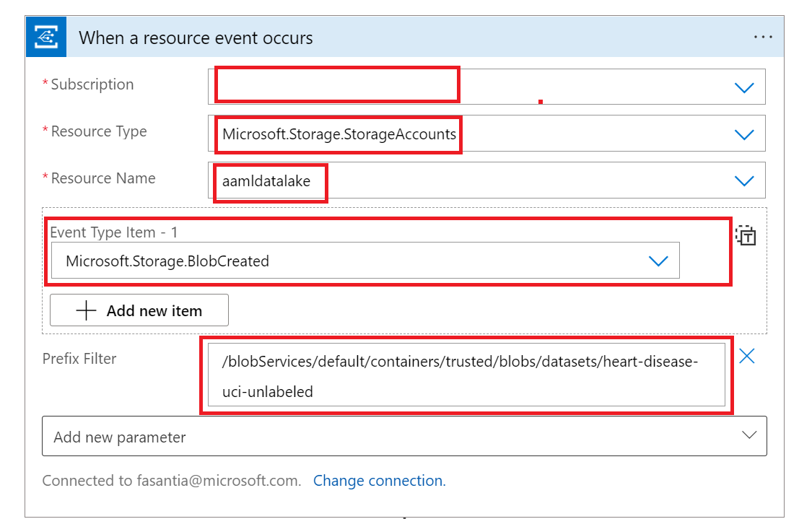Click the Connected to fasantia@microsoft.com text
812x519 pixels.
coord(172,481)
